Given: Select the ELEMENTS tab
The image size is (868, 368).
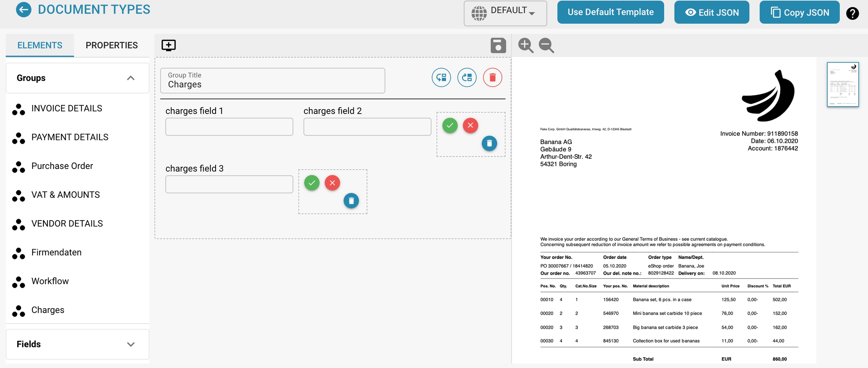Looking at the screenshot, I should tap(40, 45).
